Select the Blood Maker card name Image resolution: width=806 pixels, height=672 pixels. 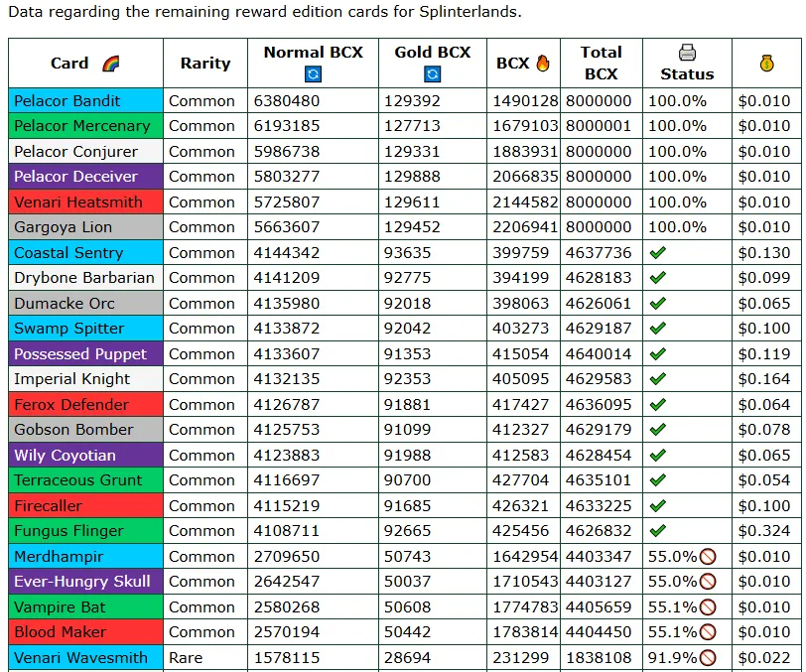[x=61, y=632]
